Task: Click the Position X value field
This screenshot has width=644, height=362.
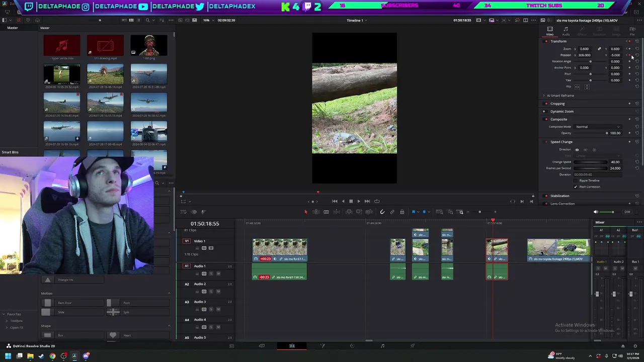Action: click(585, 55)
